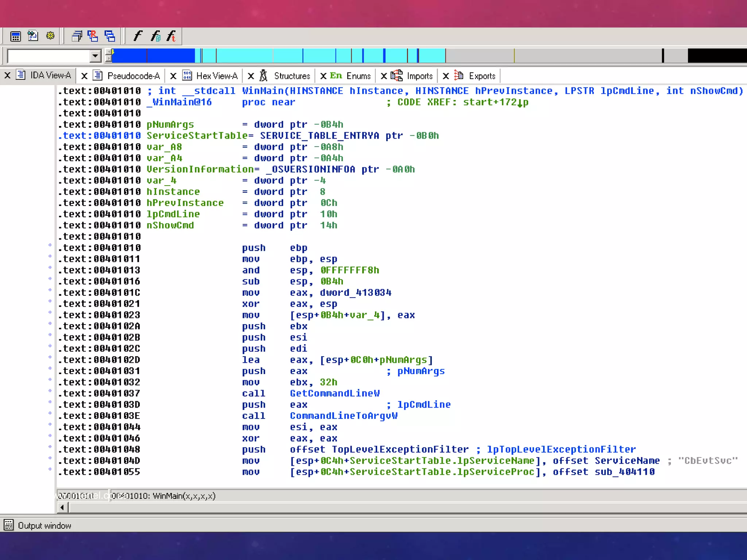Click the navigation band right arrow
This screenshot has width=747, height=560.
(x=108, y=59)
